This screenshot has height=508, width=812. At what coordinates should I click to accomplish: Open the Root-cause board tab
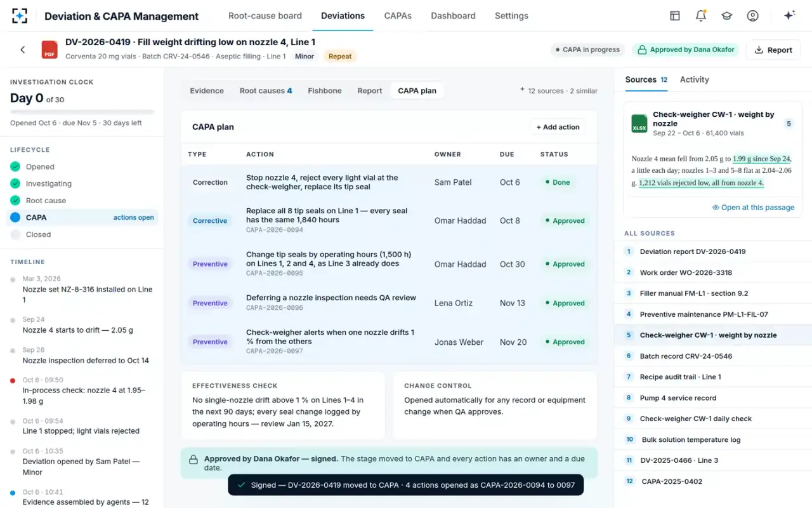(265, 16)
